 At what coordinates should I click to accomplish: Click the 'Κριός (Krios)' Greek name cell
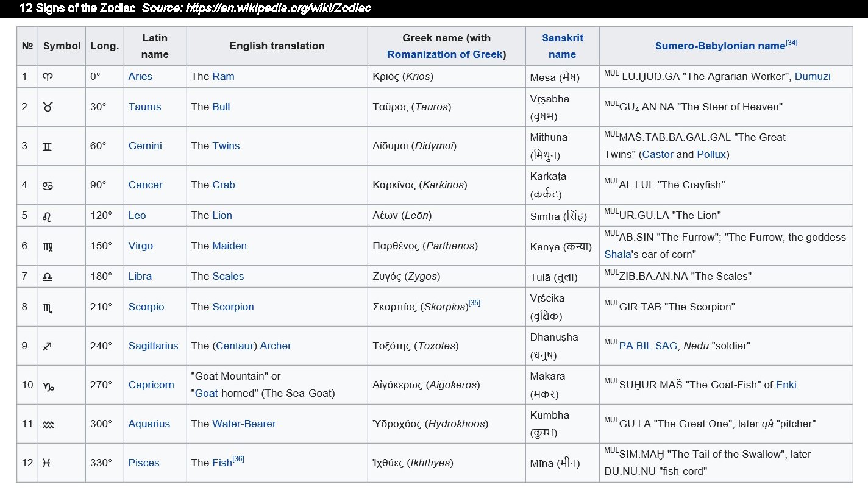click(x=446, y=76)
